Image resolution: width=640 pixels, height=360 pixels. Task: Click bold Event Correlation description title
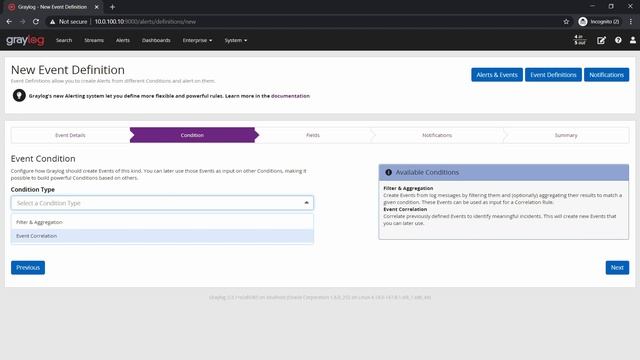(x=405, y=209)
